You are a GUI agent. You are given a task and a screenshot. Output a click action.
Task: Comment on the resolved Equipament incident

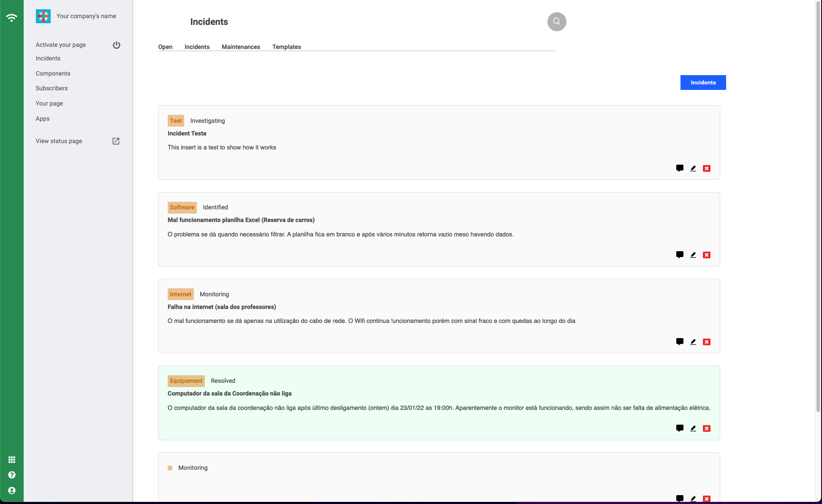680,428
